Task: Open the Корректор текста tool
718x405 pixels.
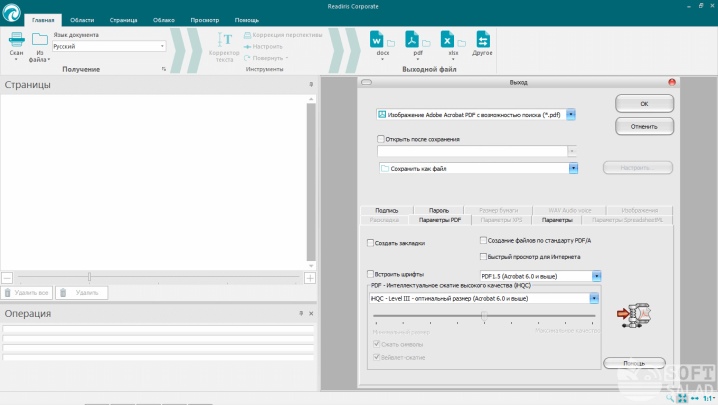Action: pyautogui.click(x=224, y=47)
